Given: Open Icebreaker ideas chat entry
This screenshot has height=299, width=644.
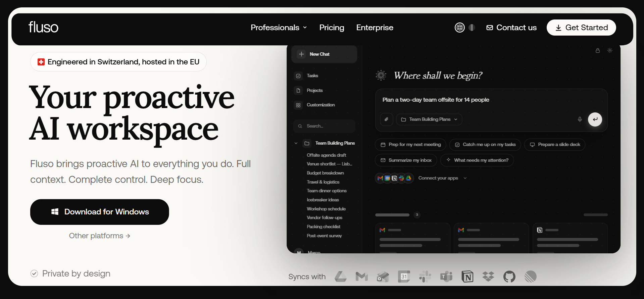Looking at the screenshot, I should tap(323, 200).
